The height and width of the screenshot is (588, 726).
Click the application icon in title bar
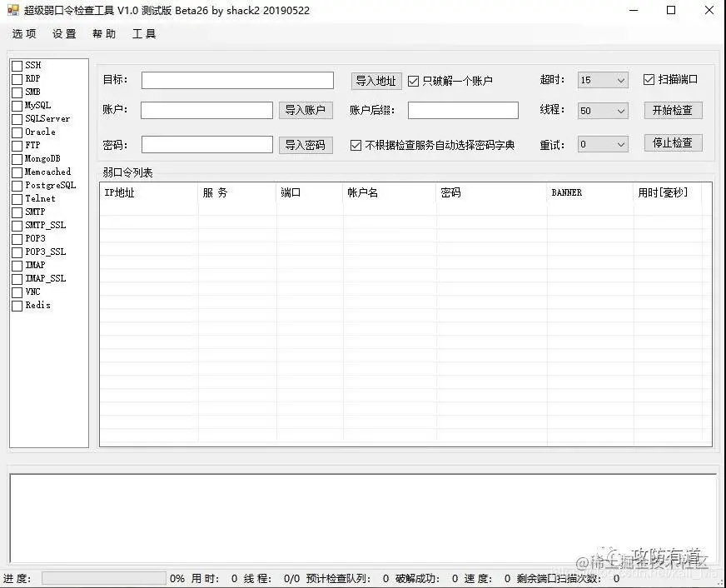12,11
